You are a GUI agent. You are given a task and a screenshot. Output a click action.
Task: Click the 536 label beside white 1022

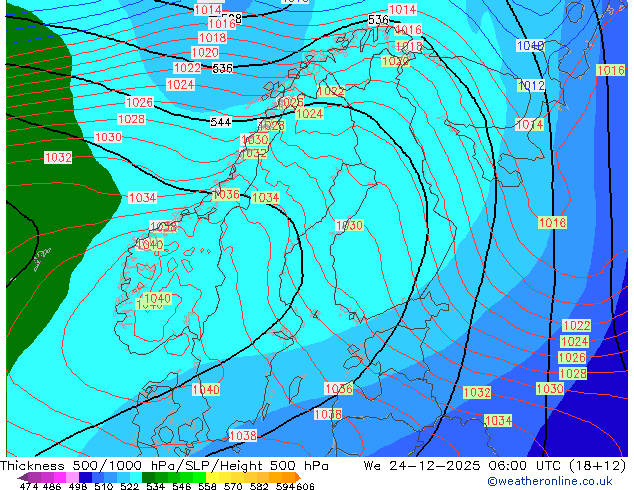click(x=222, y=68)
